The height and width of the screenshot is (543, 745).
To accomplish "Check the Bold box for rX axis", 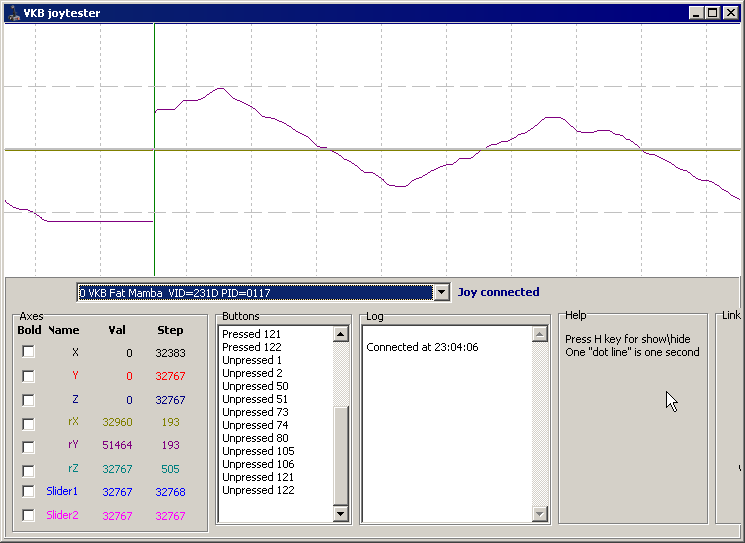I will tap(29, 423).
